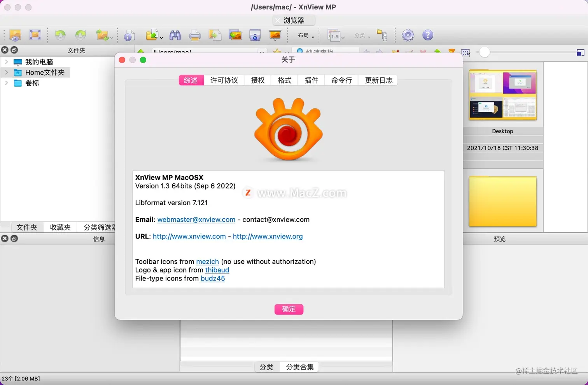Click the folder tree structure toolbar icon
The image size is (588, 385).
click(382, 35)
